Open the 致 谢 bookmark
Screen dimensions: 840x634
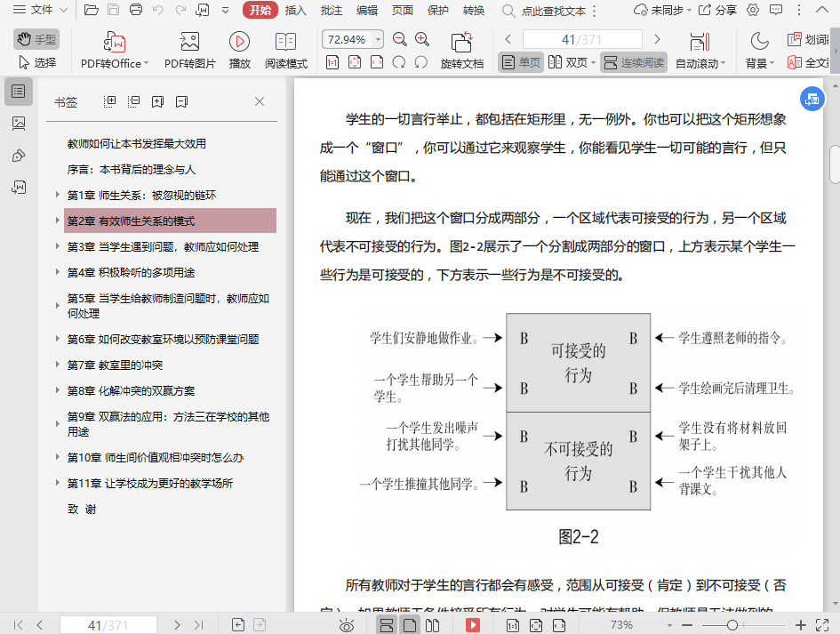point(82,510)
